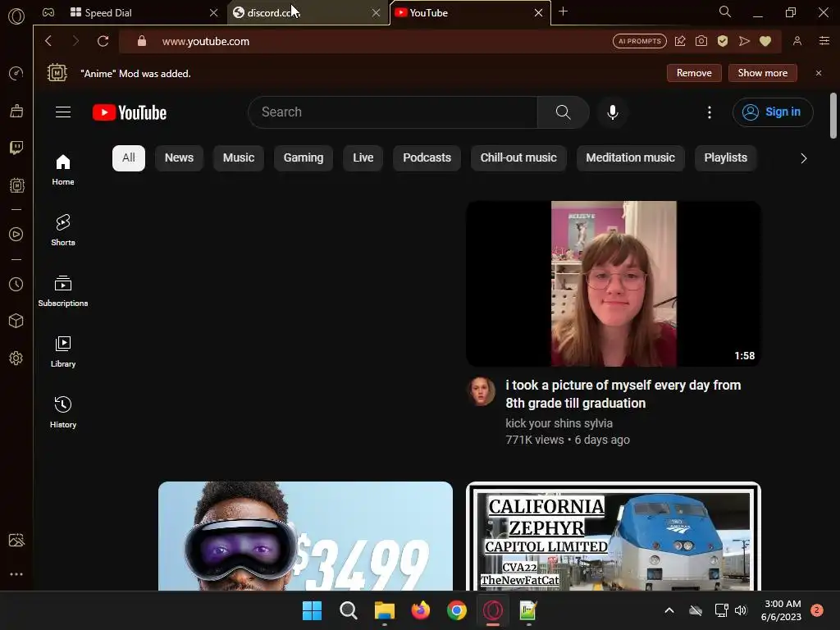Open the California Zephyr video thumbnail
Viewport: 840px width, 630px height.
coord(614,536)
